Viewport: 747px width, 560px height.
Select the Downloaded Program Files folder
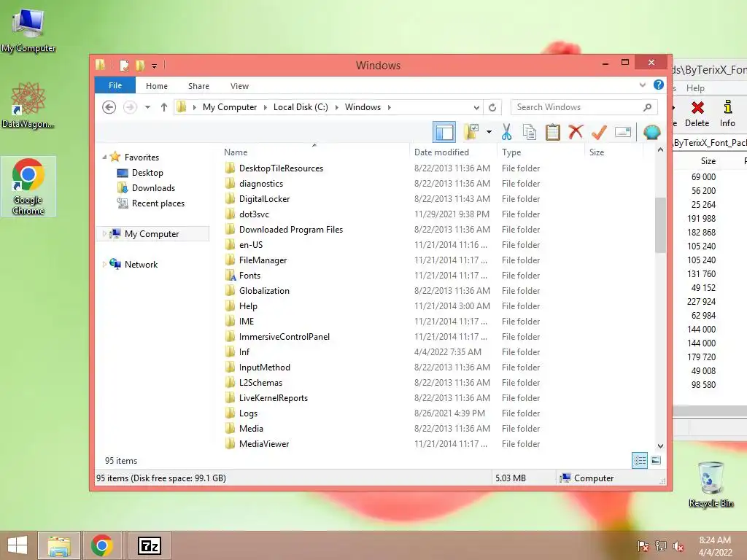(x=291, y=229)
